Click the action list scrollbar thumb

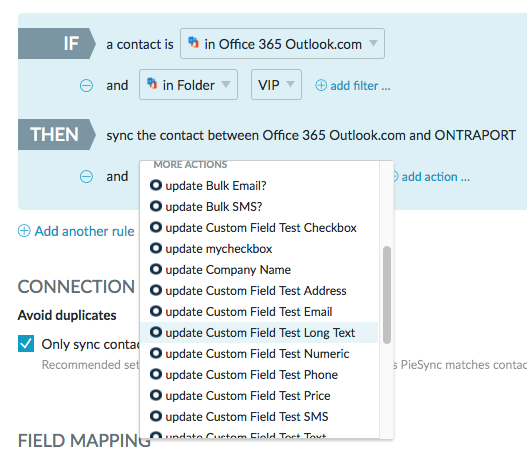point(387,295)
